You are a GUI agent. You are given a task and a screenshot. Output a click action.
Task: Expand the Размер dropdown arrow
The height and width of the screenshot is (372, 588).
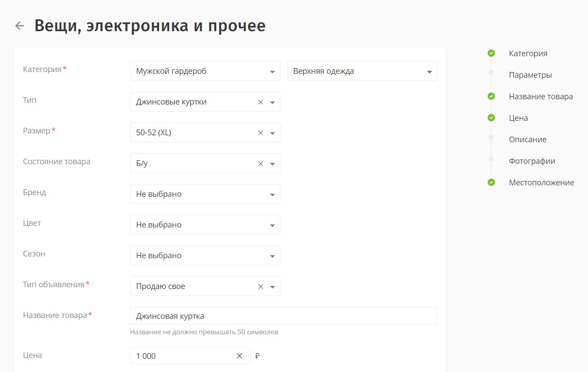pos(272,133)
